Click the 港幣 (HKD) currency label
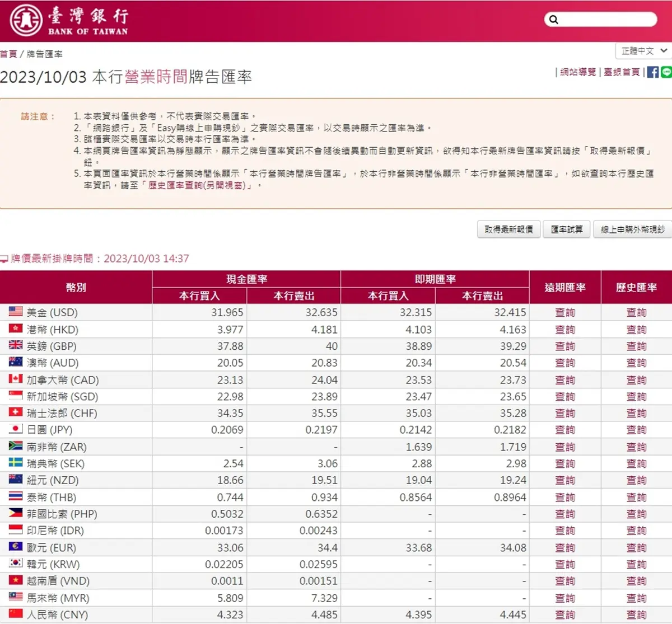The height and width of the screenshot is (624, 672). point(53,330)
